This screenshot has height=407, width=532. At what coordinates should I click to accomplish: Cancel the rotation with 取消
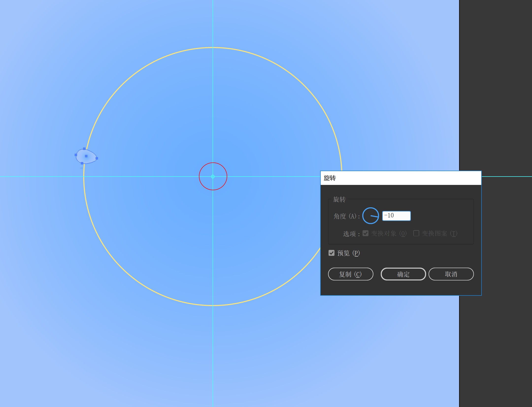click(451, 274)
